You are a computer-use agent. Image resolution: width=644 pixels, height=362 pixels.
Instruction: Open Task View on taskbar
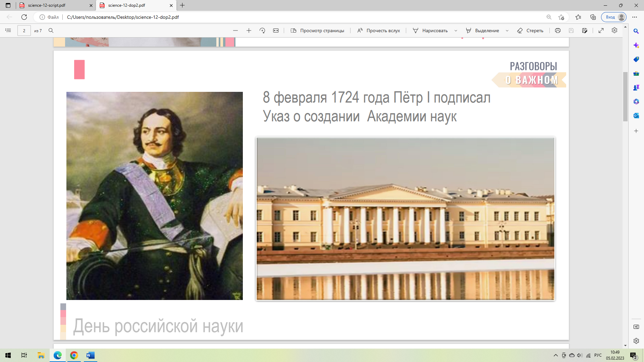point(24,355)
